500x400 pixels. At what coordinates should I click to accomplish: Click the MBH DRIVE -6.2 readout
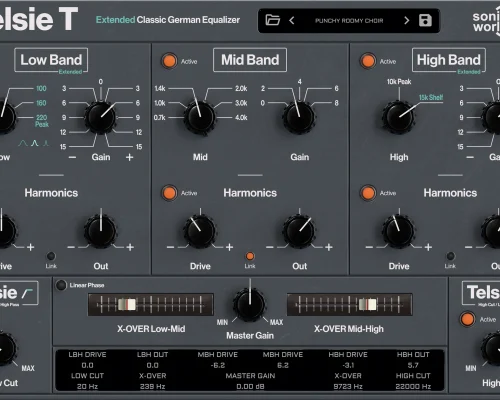(218, 360)
